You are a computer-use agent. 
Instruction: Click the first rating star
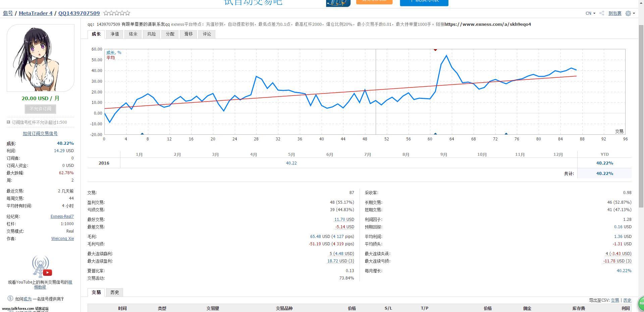point(106,13)
